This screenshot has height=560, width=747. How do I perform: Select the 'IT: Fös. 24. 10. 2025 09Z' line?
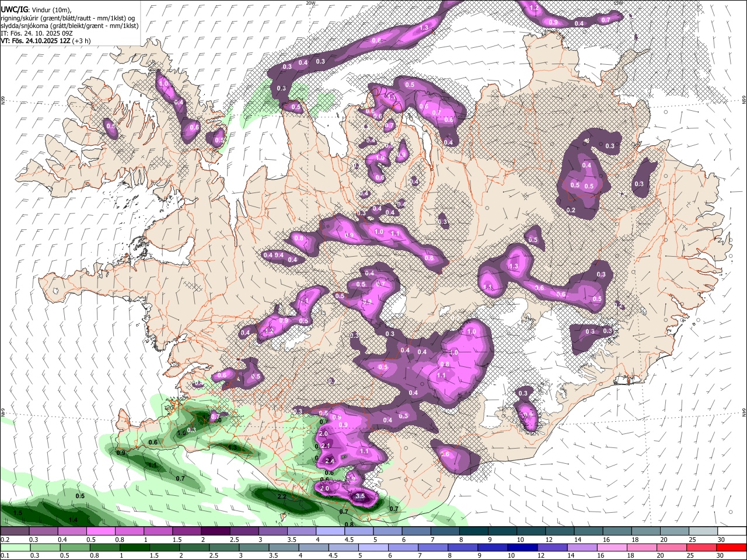pyautogui.click(x=37, y=33)
